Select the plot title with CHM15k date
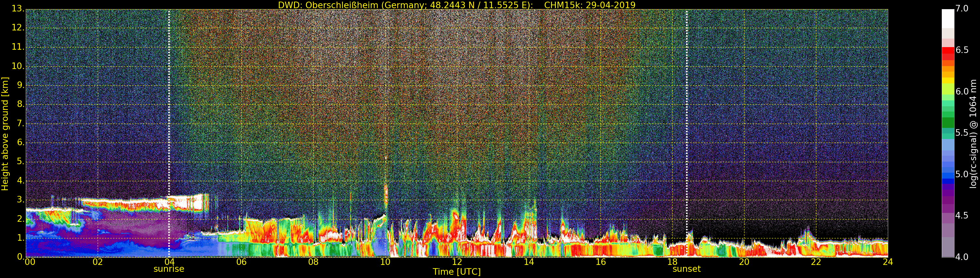This screenshot has height=278, width=980. click(x=457, y=5)
